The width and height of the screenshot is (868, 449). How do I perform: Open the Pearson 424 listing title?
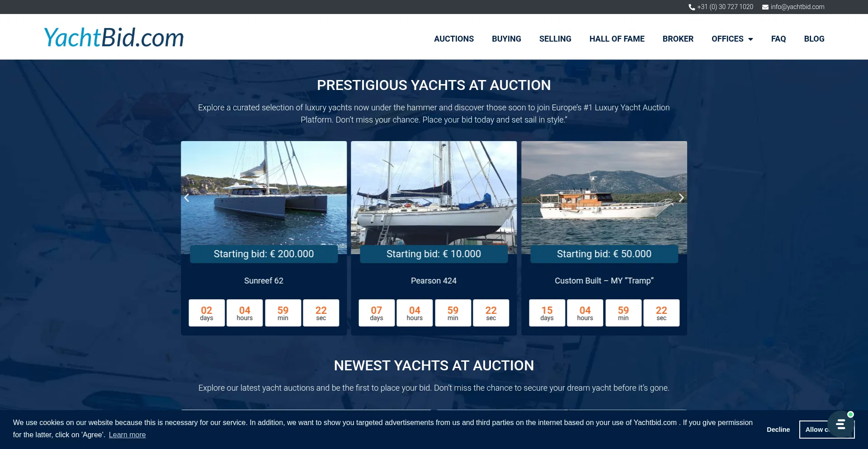pos(434,281)
